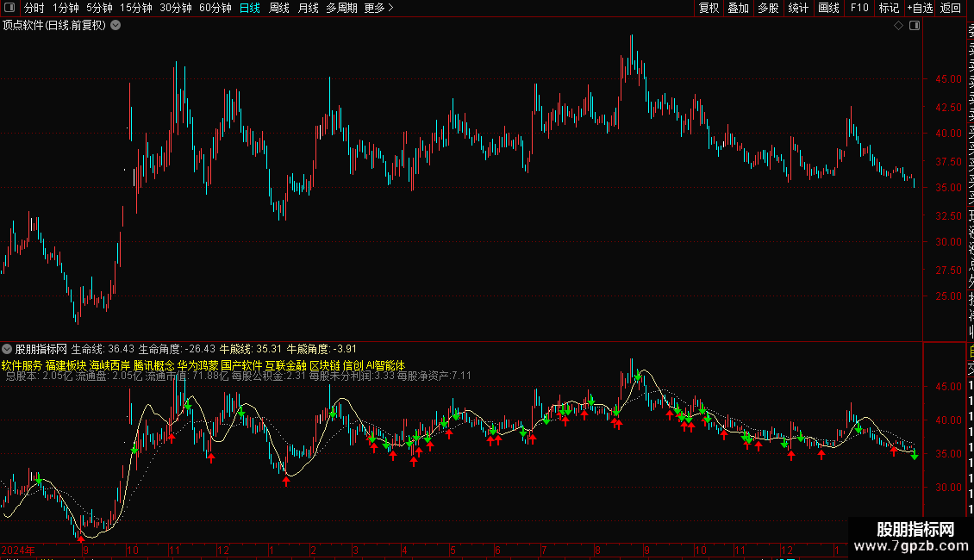Select the 1分钟 period tab
The width and height of the screenshot is (974, 560).
point(66,8)
